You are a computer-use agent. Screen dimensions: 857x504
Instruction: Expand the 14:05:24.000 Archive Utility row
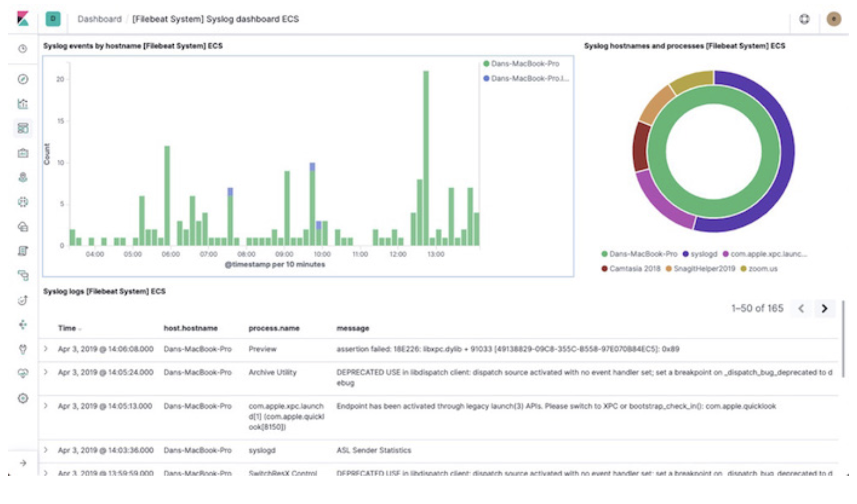[x=46, y=372]
